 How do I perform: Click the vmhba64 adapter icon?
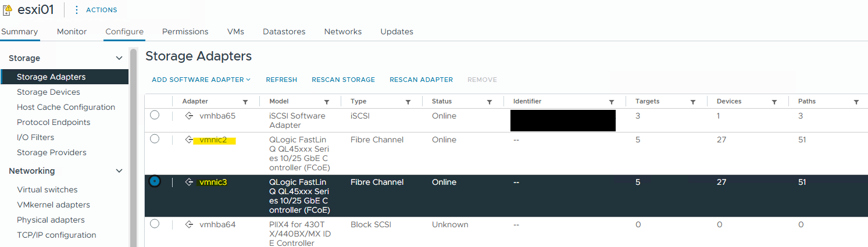(189, 224)
